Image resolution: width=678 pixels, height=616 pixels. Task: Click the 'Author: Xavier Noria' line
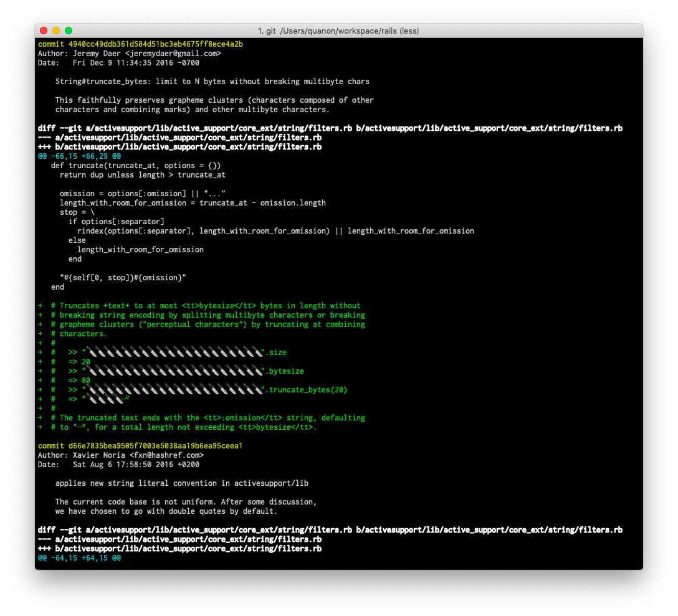121,456
